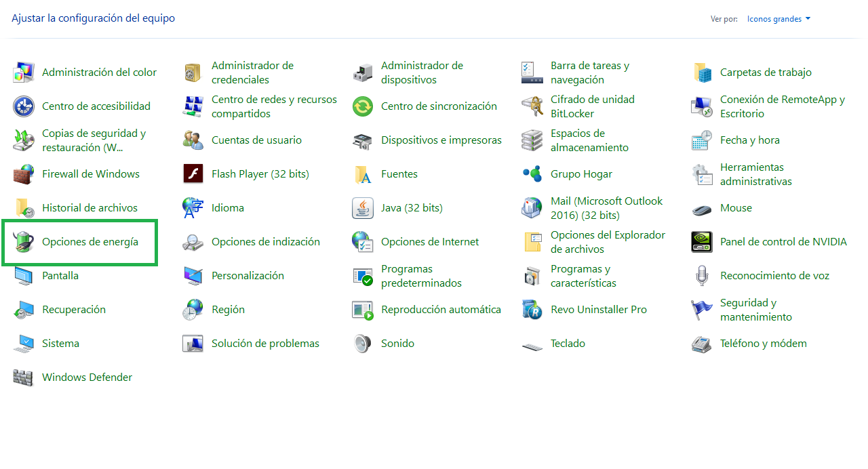The height and width of the screenshot is (469, 868).
Task: Open the Mouse icon
Action: click(x=702, y=209)
